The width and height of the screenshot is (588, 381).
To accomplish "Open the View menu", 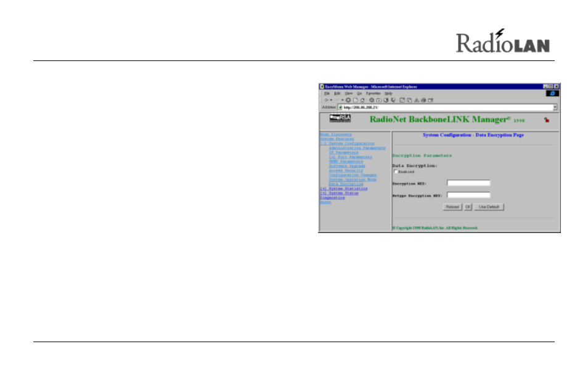I will 349,93.
